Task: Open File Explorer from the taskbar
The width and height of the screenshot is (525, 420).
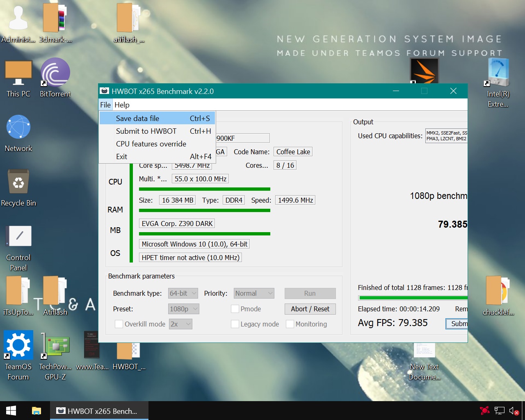Action: tap(37, 411)
